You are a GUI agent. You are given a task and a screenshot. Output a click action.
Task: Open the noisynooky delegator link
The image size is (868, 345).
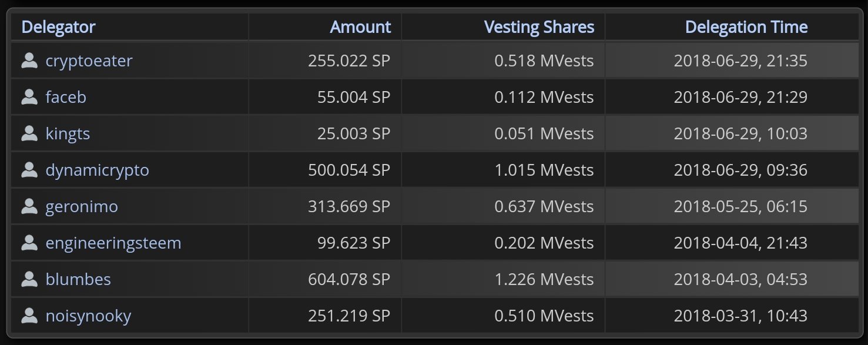(x=88, y=316)
